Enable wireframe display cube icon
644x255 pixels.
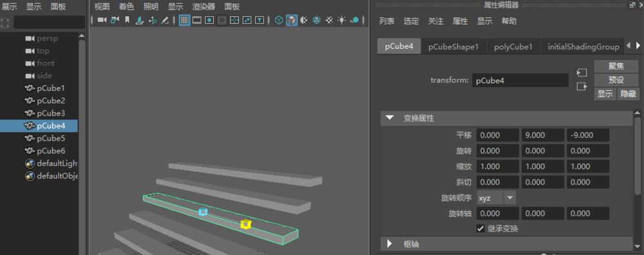(x=279, y=20)
